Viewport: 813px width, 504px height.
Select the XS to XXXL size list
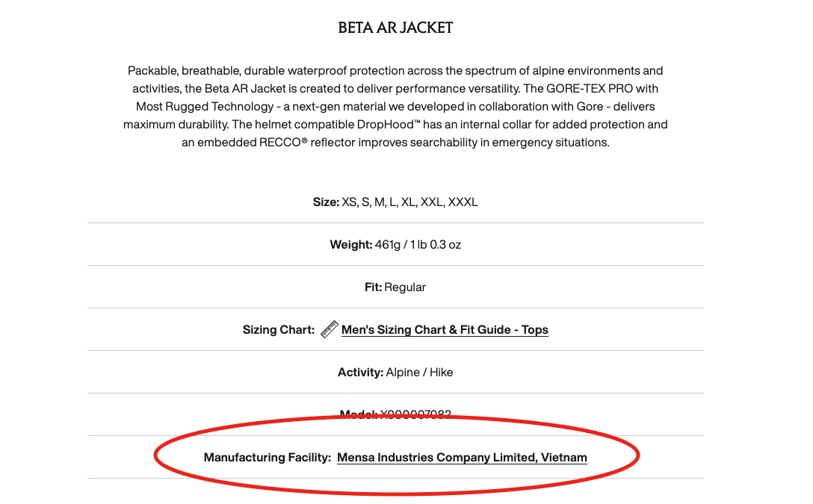click(x=409, y=202)
